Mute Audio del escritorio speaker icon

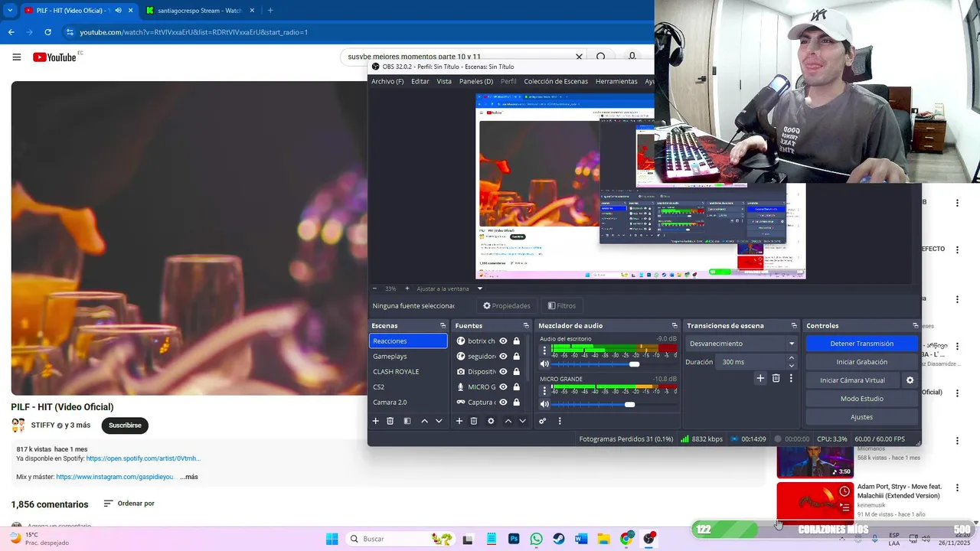pos(544,364)
